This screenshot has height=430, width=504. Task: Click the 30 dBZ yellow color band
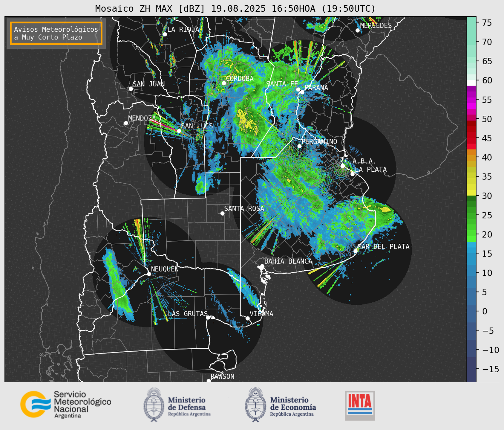(471, 193)
